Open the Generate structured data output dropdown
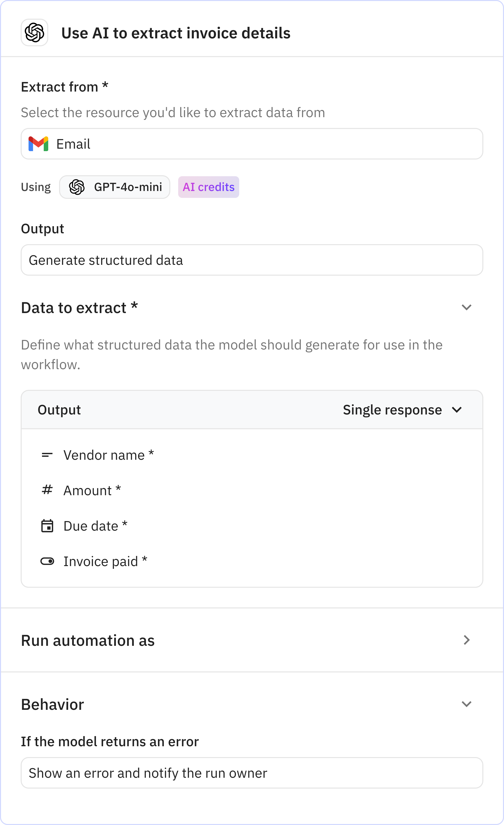Screen dimensions: 504x825 click(252, 260)
